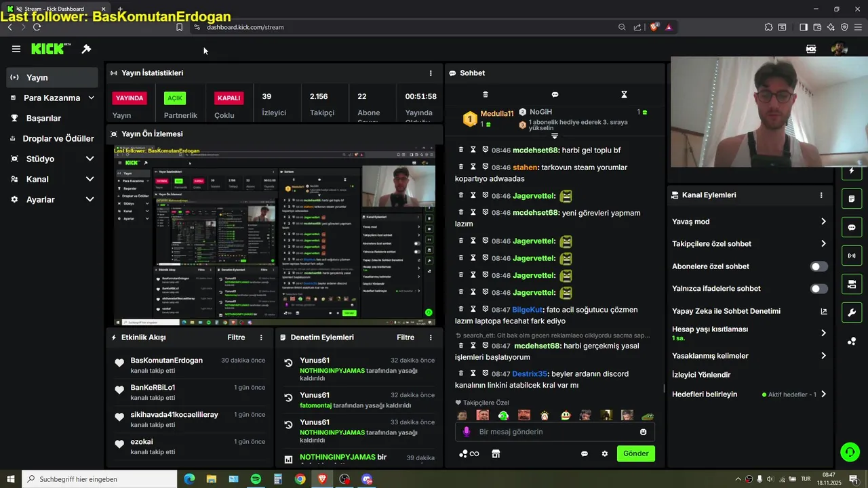This screenshot has width=868, height=488.
Task: Open Yayın İstatistikleri three-dot menu
Action: coord(431,73)
